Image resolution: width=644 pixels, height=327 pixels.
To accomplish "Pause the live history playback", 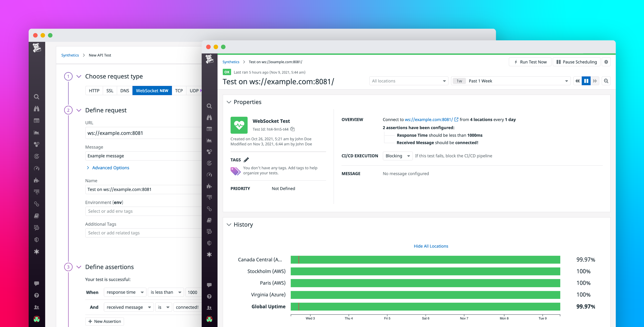I will tap(586, 81).
